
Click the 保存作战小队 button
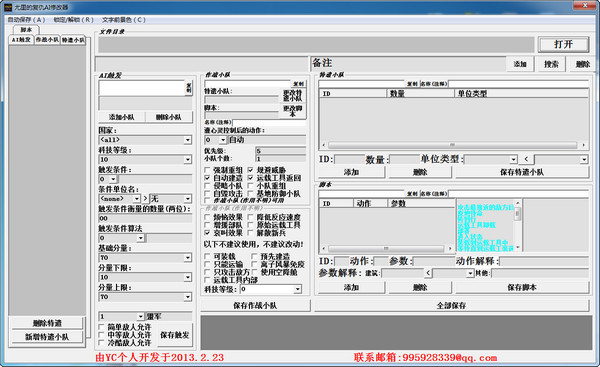255,305
